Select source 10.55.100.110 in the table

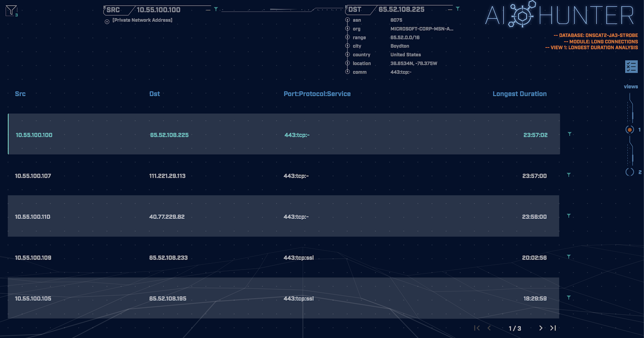[33, 217]
